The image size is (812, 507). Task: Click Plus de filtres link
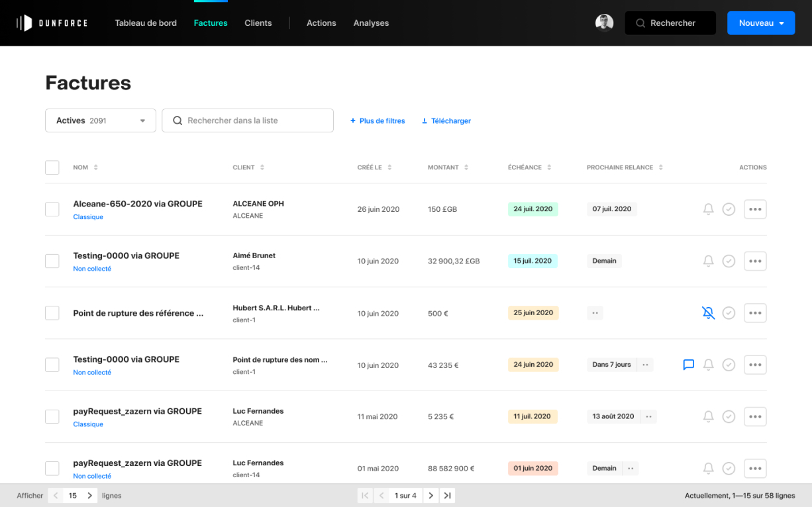point(378,121)
